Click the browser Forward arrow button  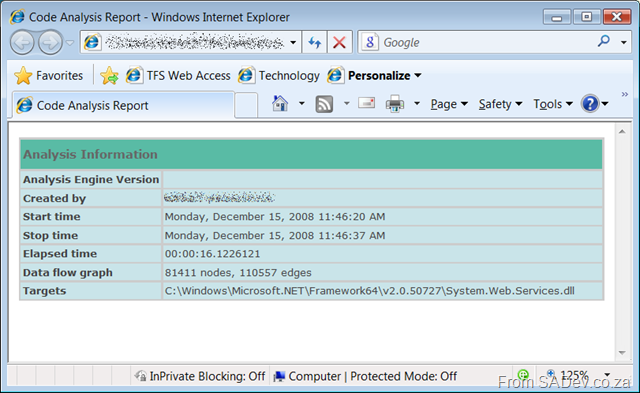pyautogui.click(x=50, y=42)
